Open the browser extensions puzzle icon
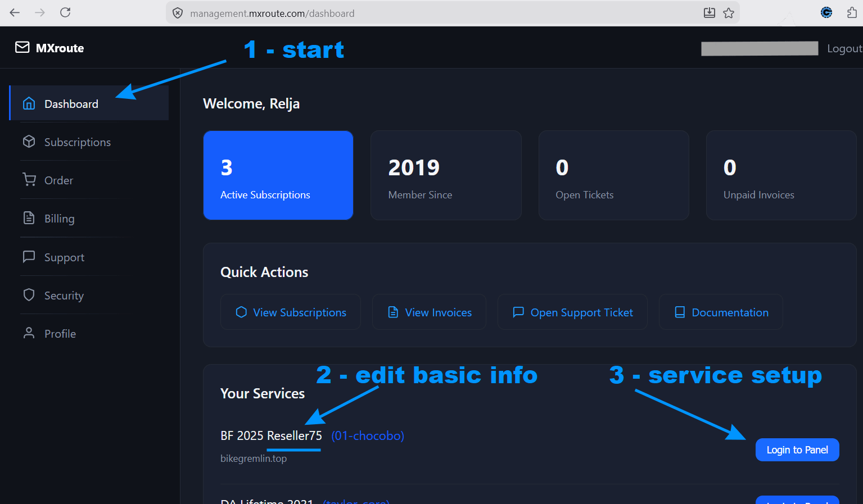This screenshot has width=863, height=504. [852, 12]
